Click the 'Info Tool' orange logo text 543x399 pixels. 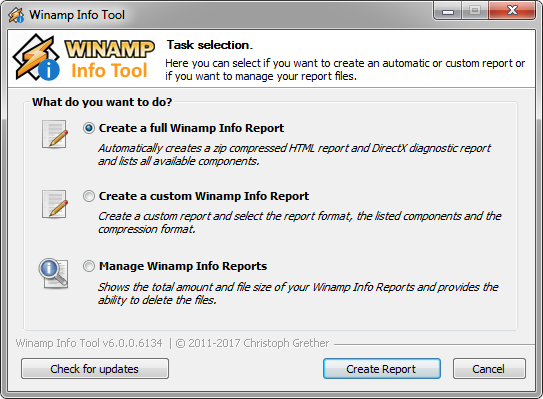click(x=109, y=70)
